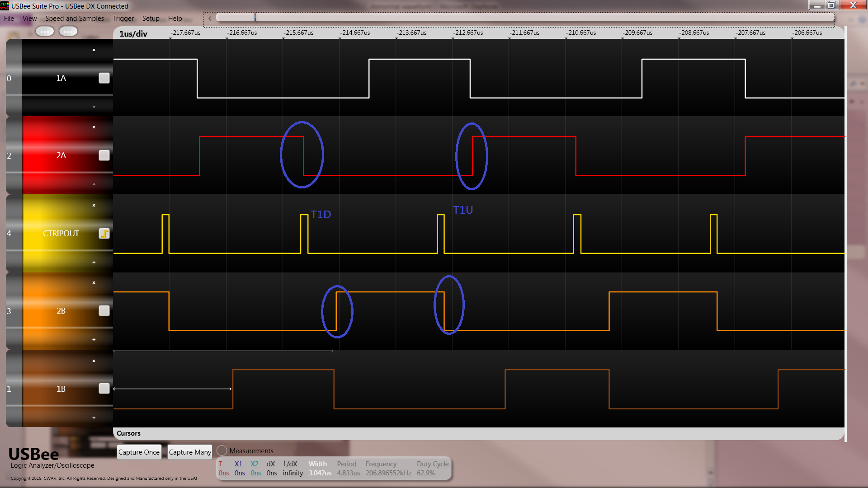The height and width of the screenshot is (488, 868).
Task: Click the position marker in the overview bar
Action: pyautogui.click(x=255, y=18)
